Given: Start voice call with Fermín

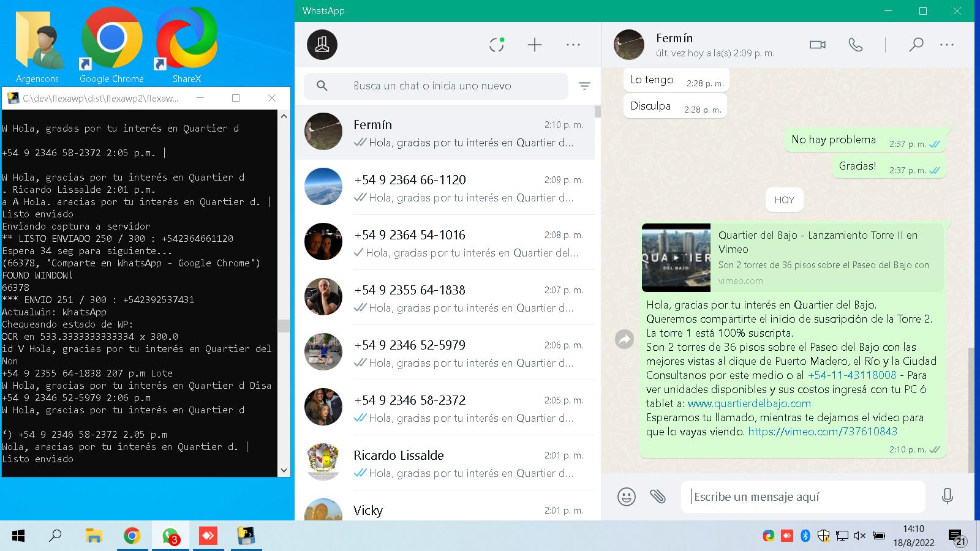Looking at the screenshot, I should (x=856, y=45).
